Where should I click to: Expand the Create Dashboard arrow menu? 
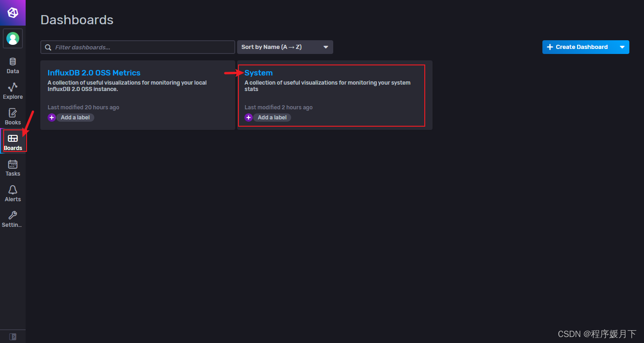pos(622,47)
